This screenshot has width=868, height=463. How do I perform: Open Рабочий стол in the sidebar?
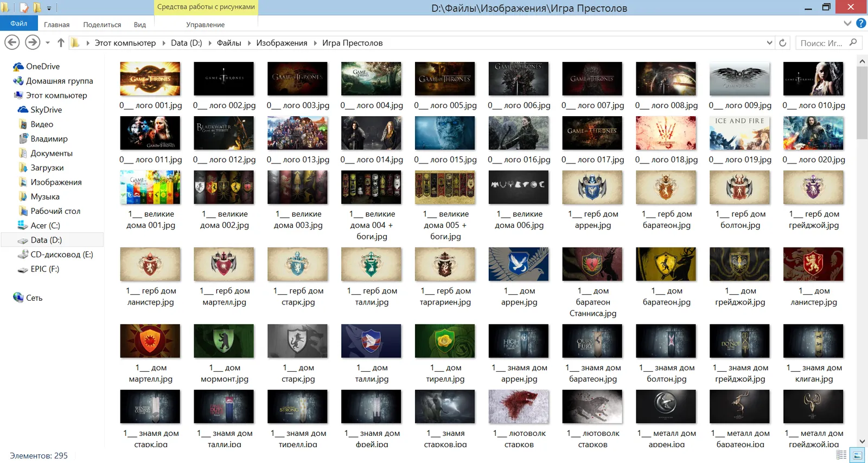(55, 211)
